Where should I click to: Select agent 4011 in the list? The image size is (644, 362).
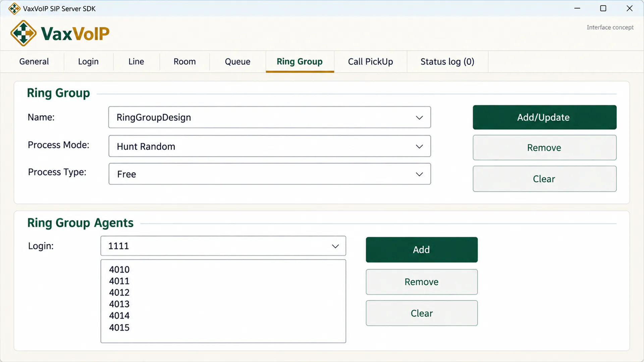coord(119,281)
